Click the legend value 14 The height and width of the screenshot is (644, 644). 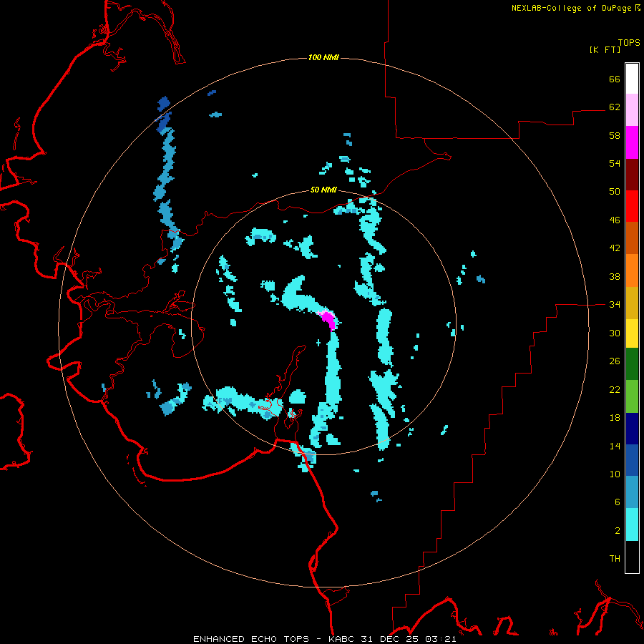click(x=615, y=446)
